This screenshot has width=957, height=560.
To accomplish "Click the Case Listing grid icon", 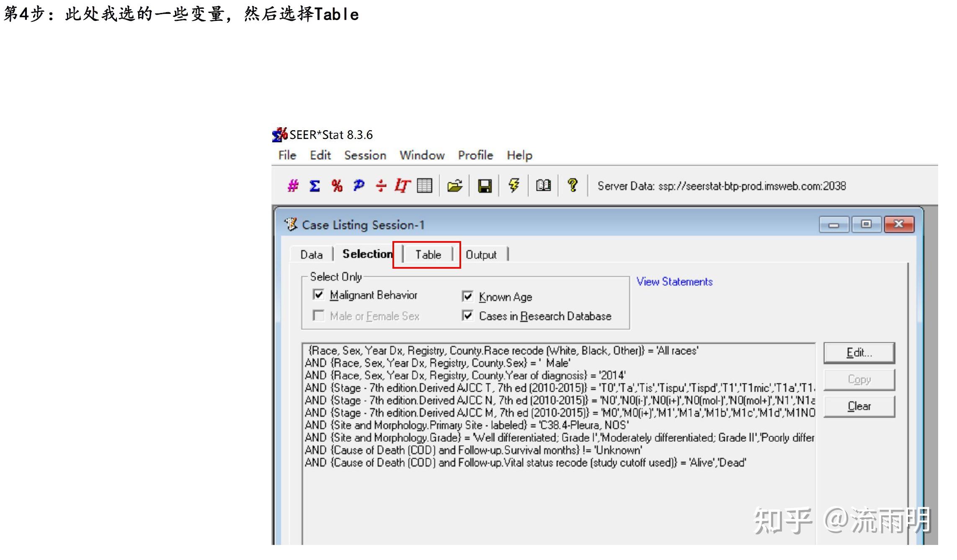I will [424, 185].
